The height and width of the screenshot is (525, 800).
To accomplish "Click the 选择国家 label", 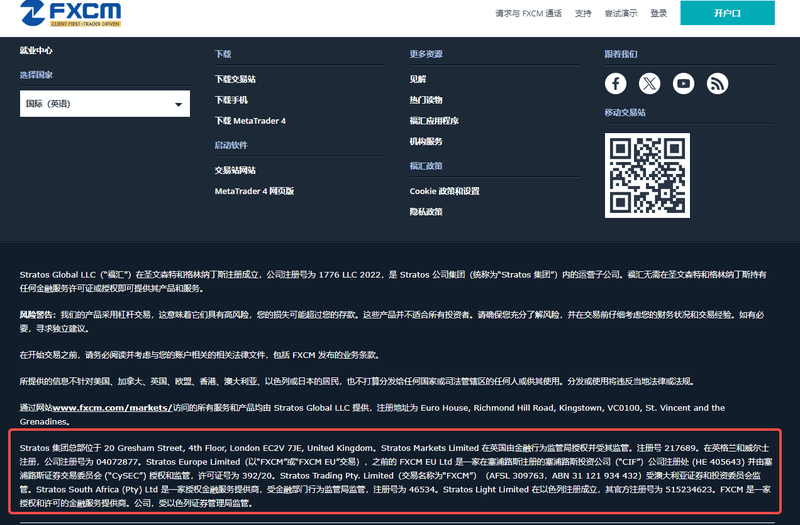I will click(36, 75).
